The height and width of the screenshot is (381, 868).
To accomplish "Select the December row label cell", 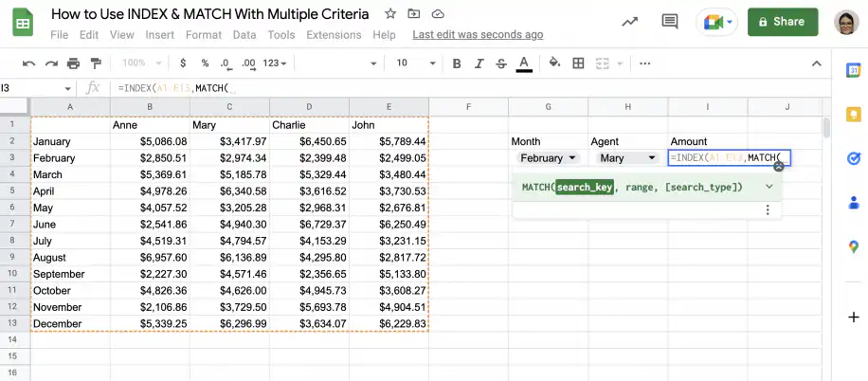I will [70, 323].
